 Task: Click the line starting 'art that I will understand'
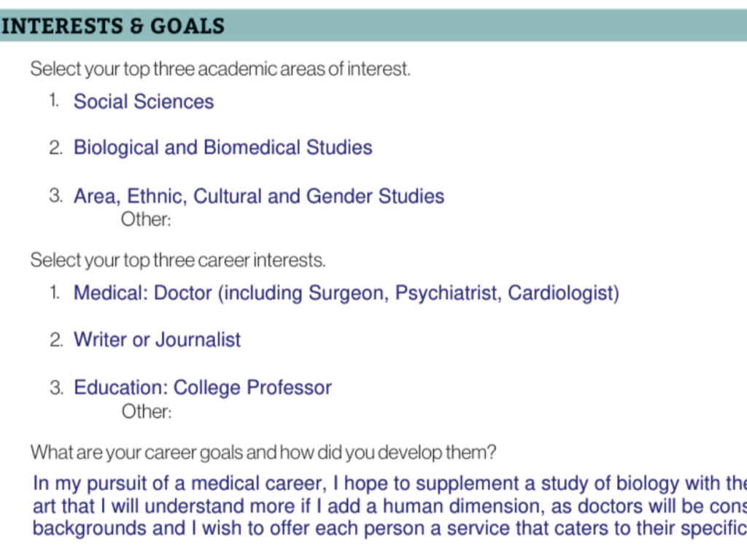390,506
